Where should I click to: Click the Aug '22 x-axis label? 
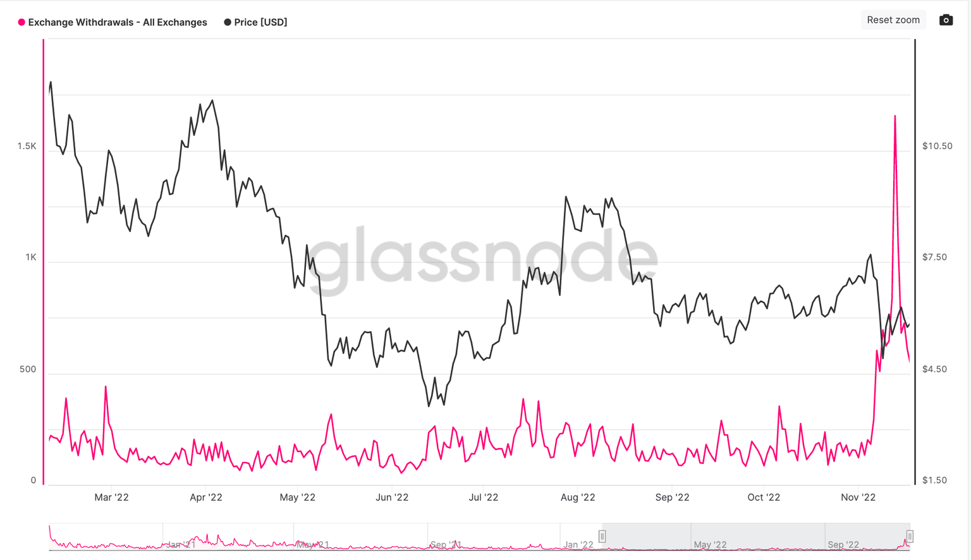(x=578, y=497)
